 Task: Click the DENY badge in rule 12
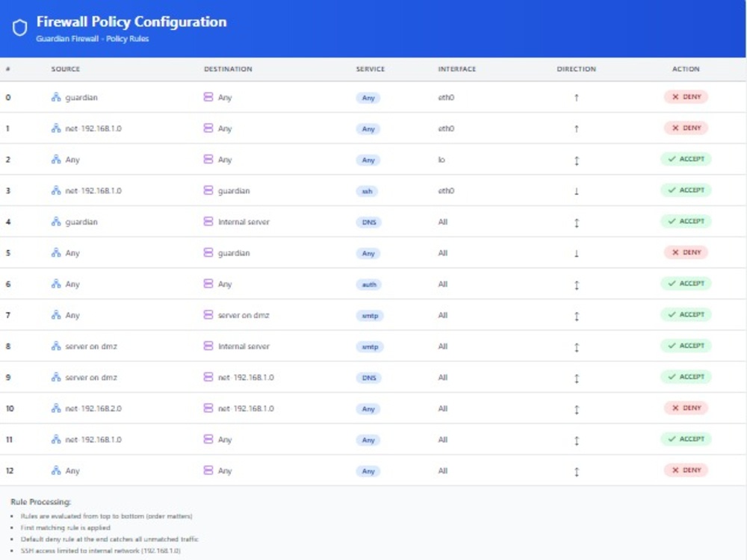[686, 470]
